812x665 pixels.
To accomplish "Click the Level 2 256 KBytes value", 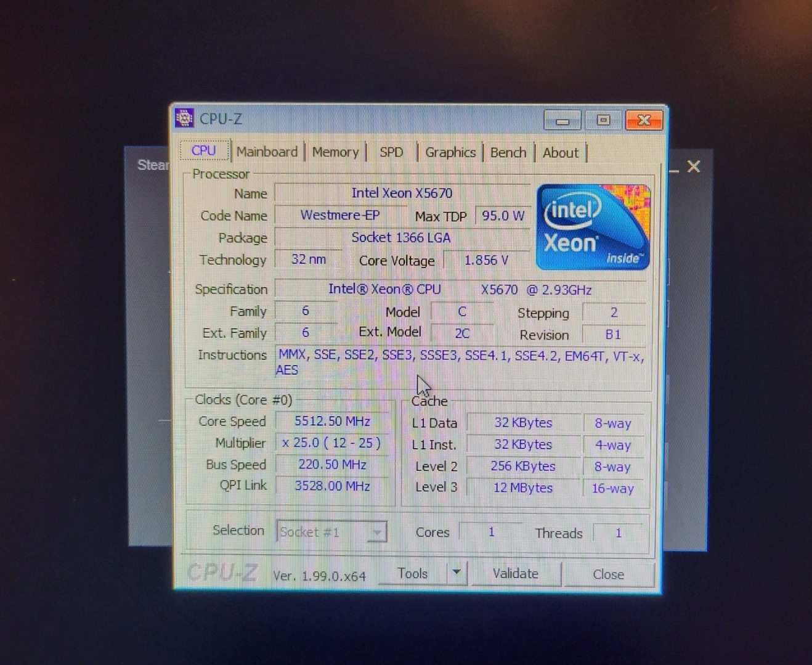I will (523, 466).
